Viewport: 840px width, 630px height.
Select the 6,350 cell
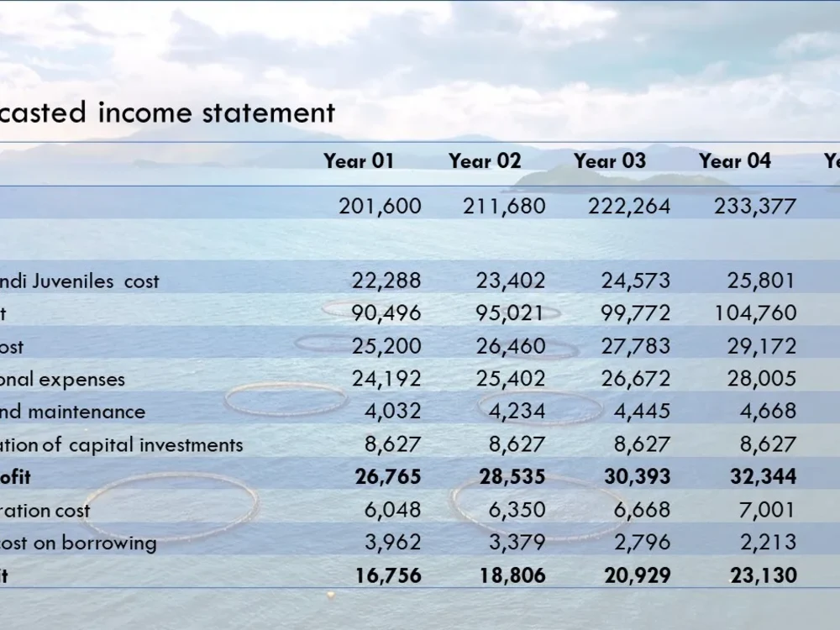click(517, 510)
